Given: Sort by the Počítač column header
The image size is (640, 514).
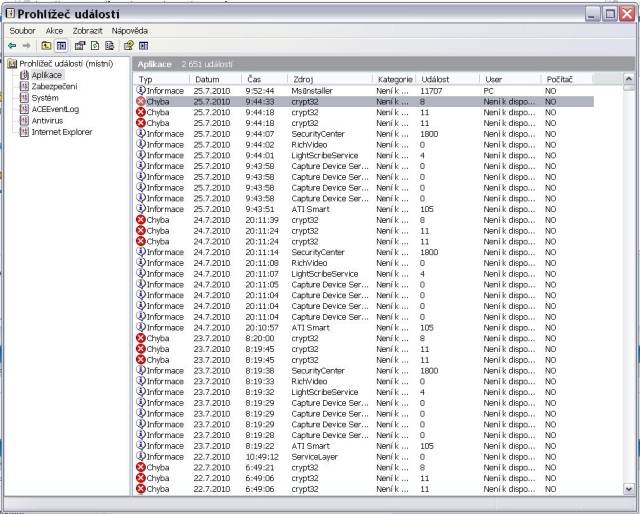Looking at the screenshot, I should pos(567,79).
